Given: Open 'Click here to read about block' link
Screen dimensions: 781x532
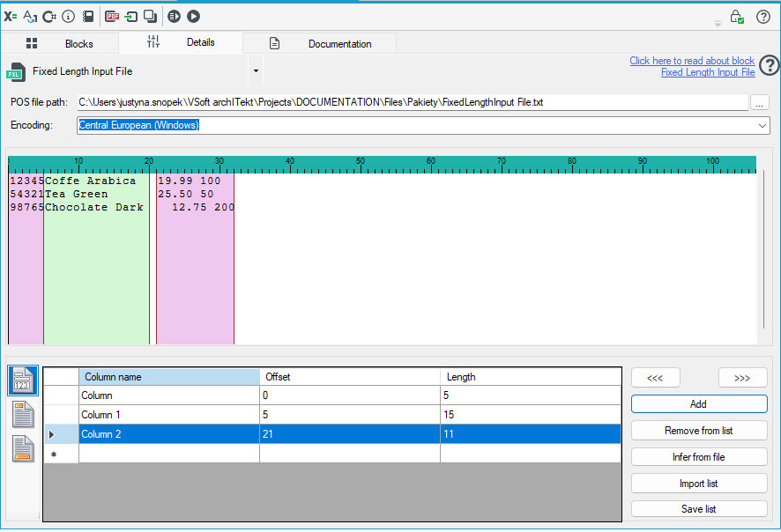Looking at the screenshot, I should 692,61.
